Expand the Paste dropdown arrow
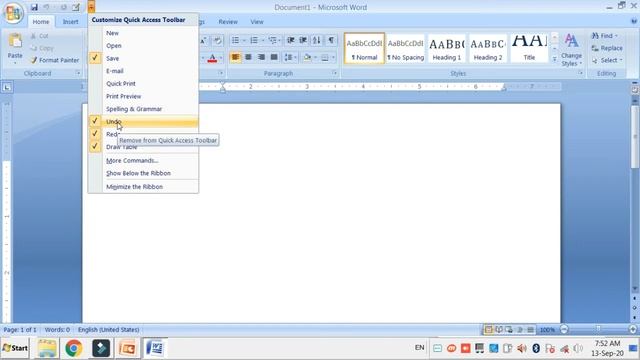Screen dimensions: 640x360 click(x=15, y=63)
